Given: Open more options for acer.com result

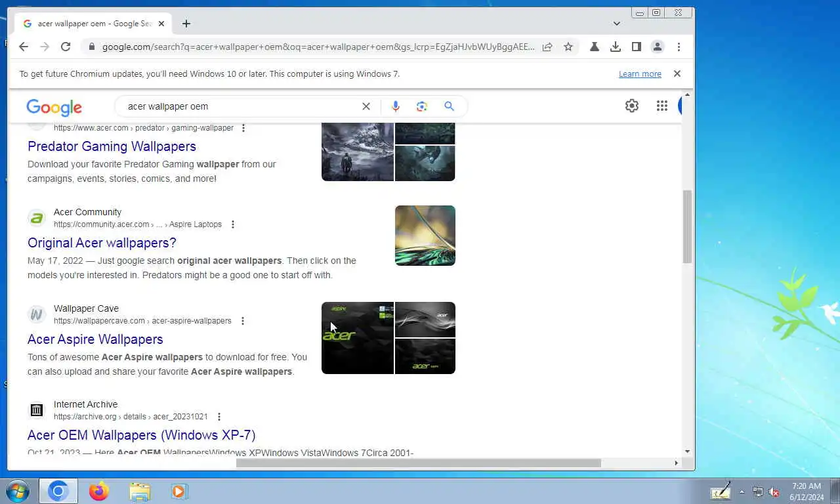Looking at the screenshot, I should pos(243,128).
